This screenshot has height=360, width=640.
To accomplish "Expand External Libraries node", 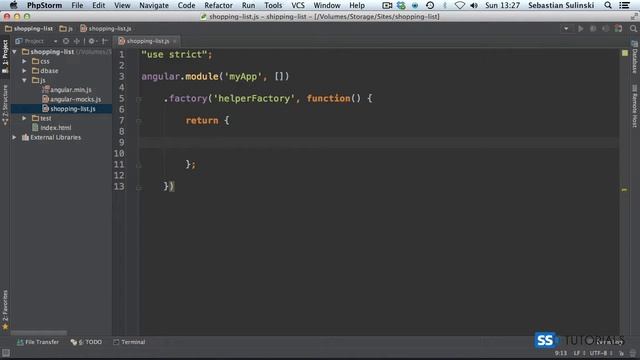I will pyautogui.click(x=15, y=138).
